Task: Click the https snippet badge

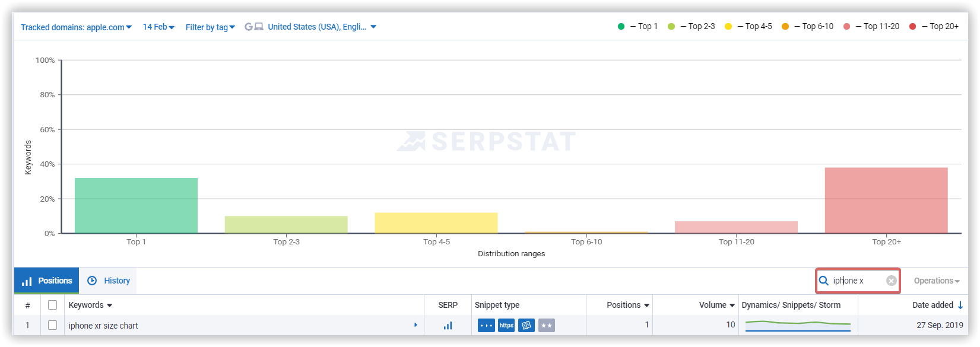Action: [506, 326]
